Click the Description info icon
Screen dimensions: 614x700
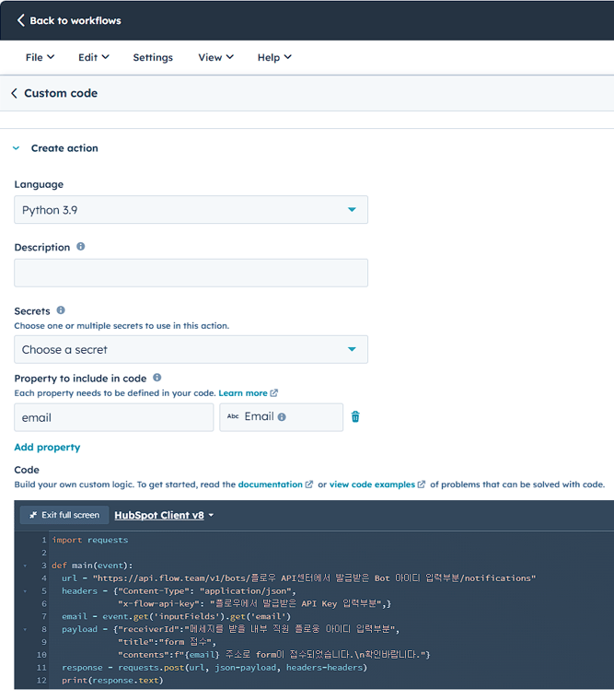pos(80,247)
